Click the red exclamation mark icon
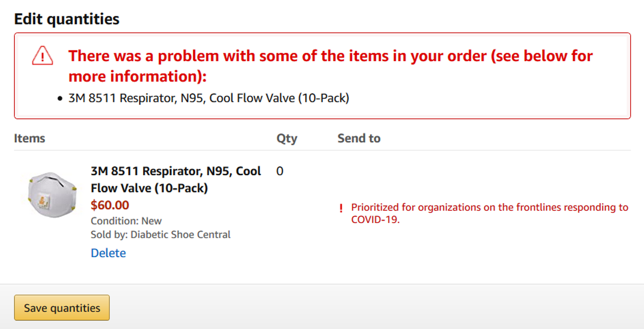644x329 pixels. 341,208
